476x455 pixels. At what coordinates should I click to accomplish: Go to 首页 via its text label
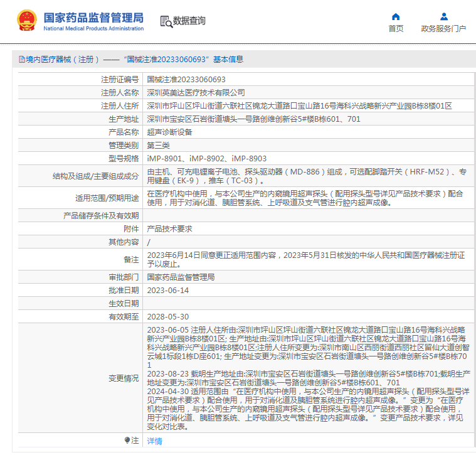(x=396, y=29)
